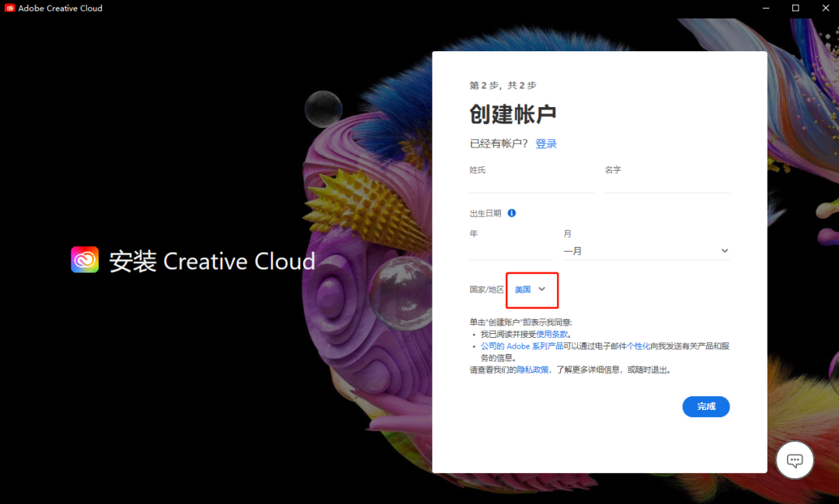Click the Adobe Creative Cloud title bar icon

tap(9, 8)
